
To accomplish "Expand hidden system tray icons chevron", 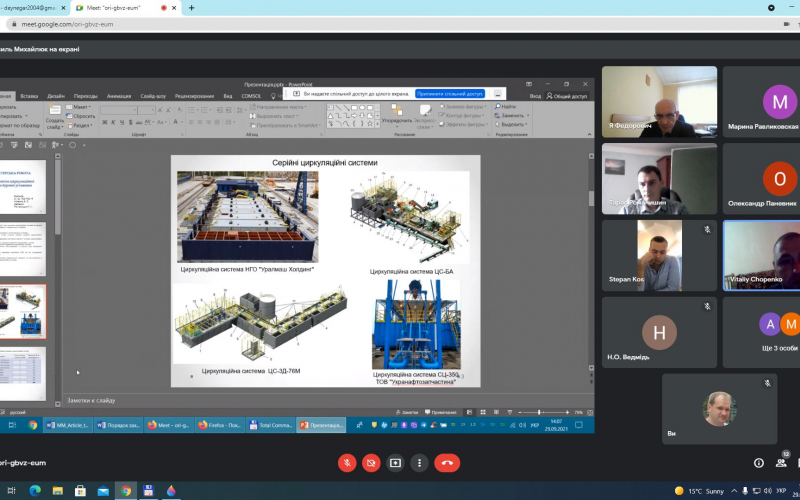I will click(734, 491).
